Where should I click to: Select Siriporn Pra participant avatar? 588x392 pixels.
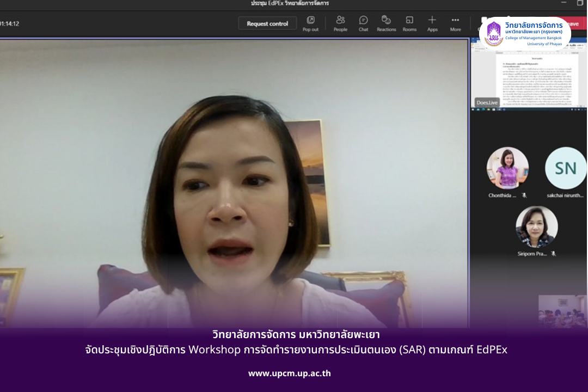point(537,226)
